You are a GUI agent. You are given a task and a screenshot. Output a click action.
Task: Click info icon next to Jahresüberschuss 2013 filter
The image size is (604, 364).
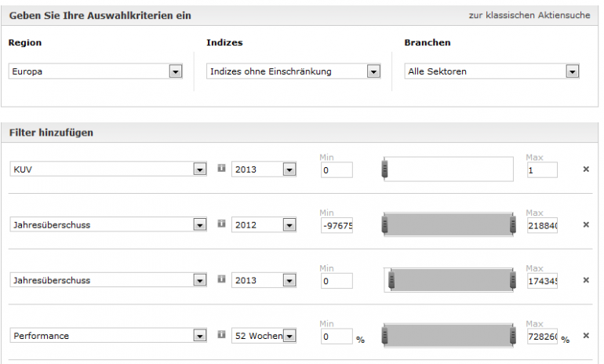coord(221,279)
